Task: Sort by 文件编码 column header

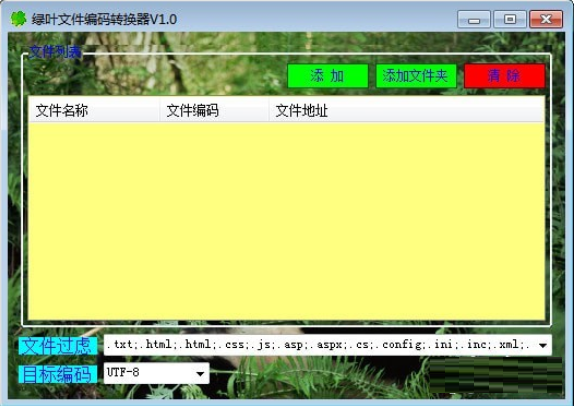Action: 214,110
